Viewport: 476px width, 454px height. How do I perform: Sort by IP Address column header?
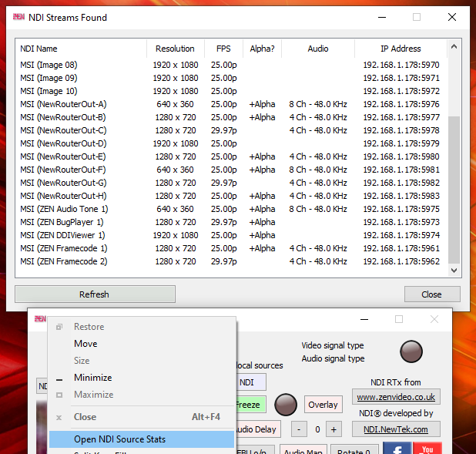coord(401,49)
